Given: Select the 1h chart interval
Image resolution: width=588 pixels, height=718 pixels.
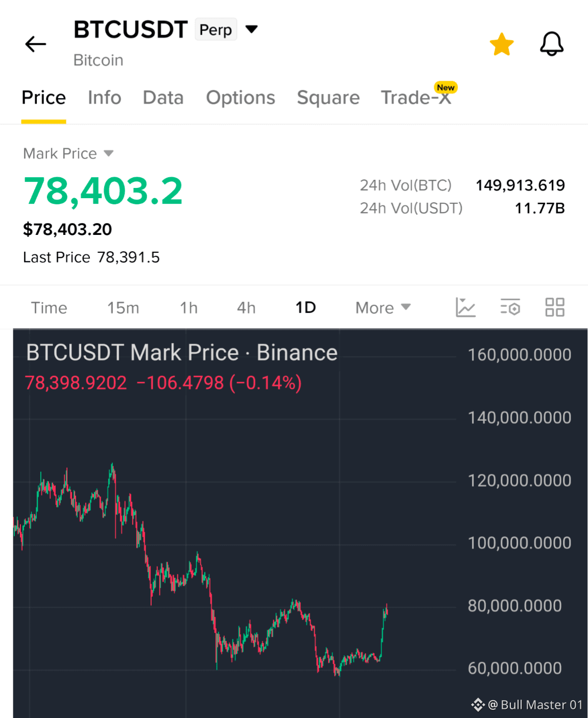Looking at the screenshot, I should (x=189, y=307).
